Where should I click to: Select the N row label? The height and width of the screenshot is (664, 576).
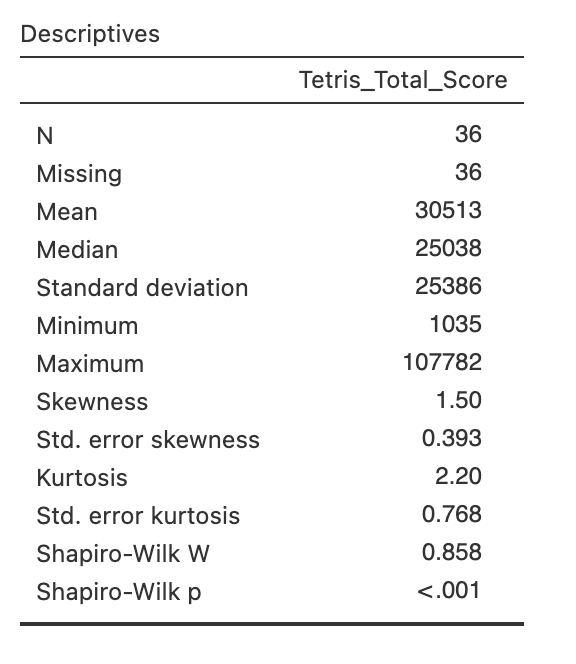coord(45,136)
